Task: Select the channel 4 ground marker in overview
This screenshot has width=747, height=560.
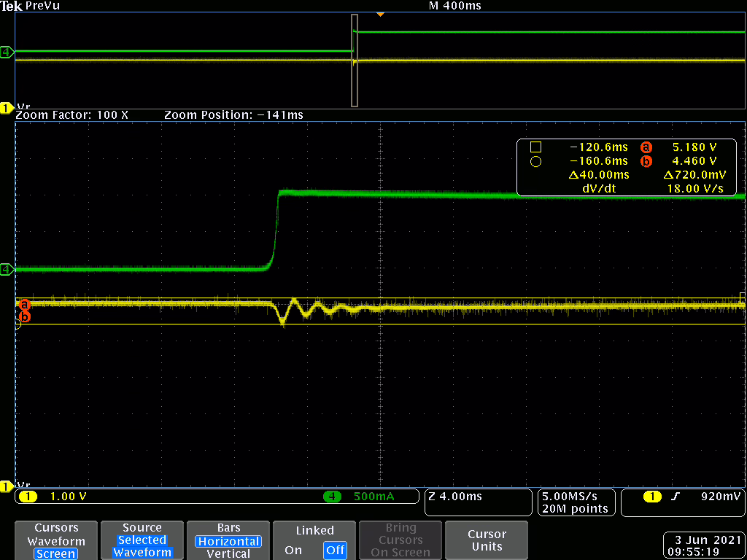Action: [x=6, y=52]
